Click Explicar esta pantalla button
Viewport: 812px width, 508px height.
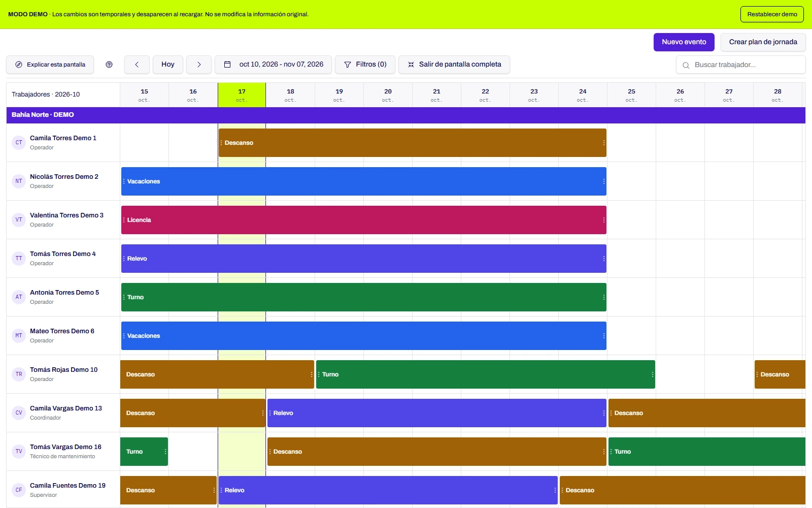tap(50, 65)
